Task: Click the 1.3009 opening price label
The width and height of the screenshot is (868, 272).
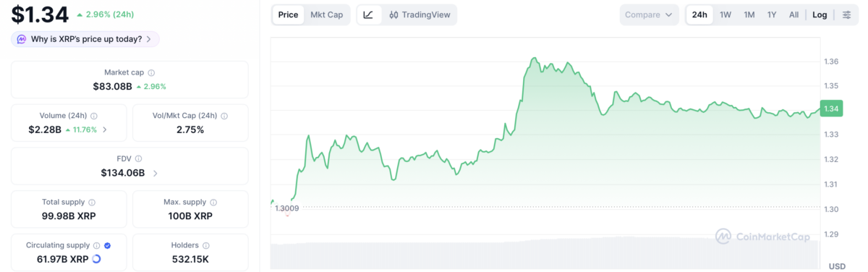Action: tap(286, 208)
